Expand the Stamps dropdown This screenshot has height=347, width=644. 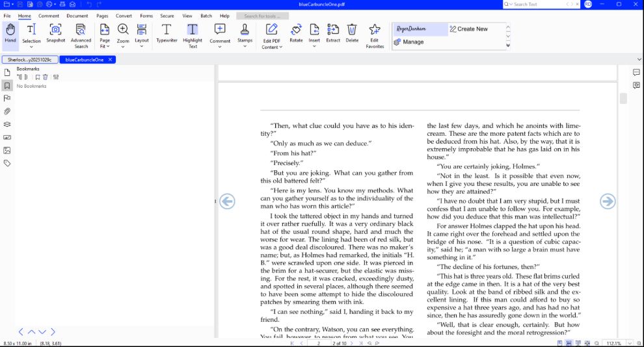(245, 46)
